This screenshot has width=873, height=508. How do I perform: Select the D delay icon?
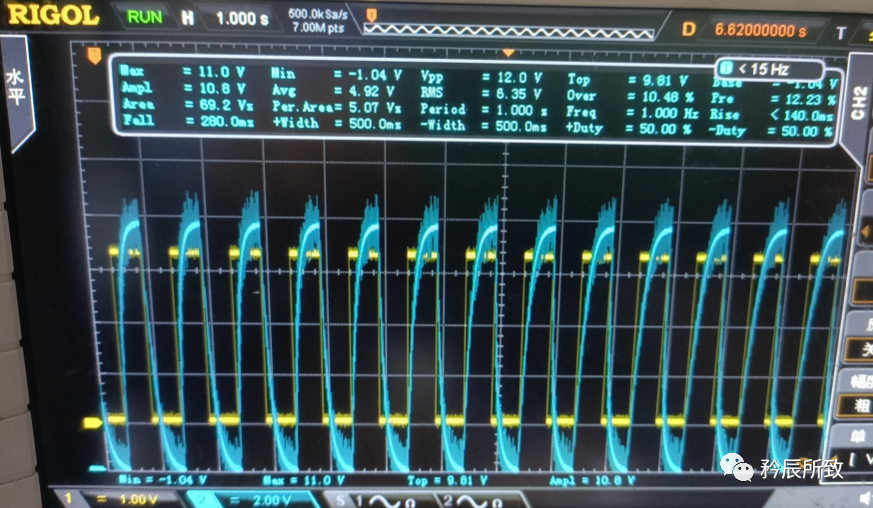click(688, 30)
